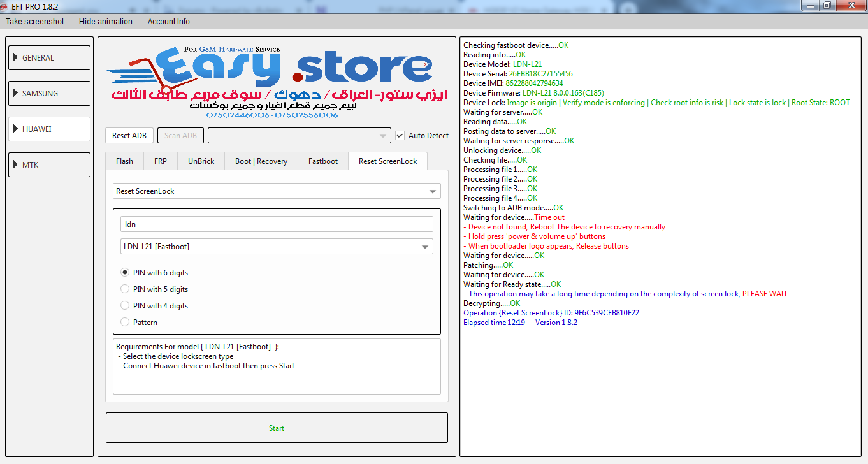Click the 'Requirements For model' heading line

(198, 347)
